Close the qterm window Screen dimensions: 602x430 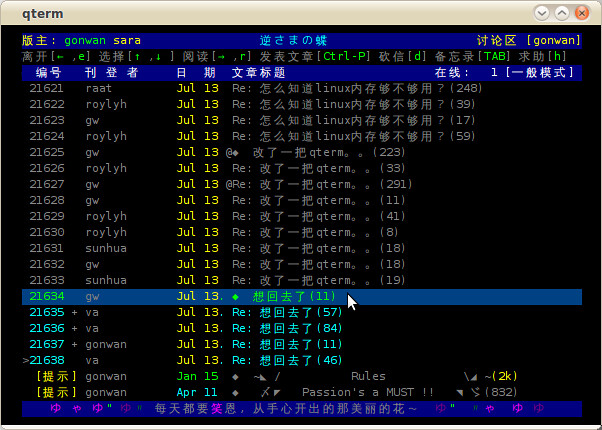582,13
